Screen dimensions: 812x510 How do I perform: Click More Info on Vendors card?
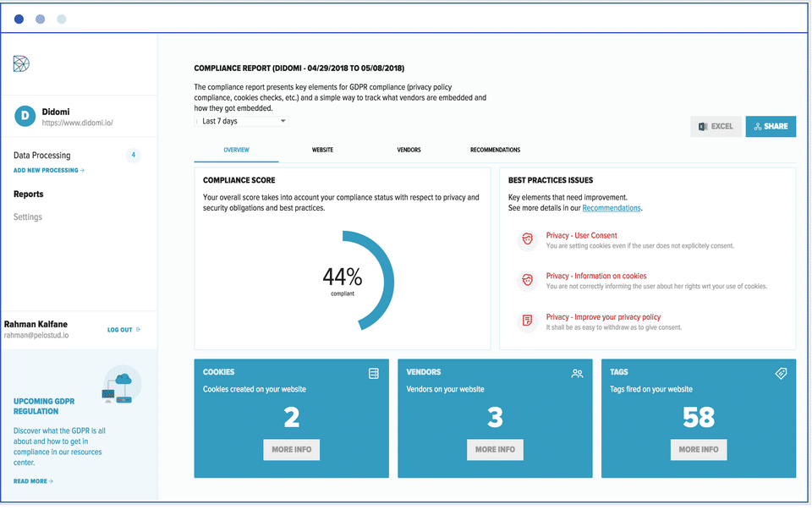(x=495, y=449)
